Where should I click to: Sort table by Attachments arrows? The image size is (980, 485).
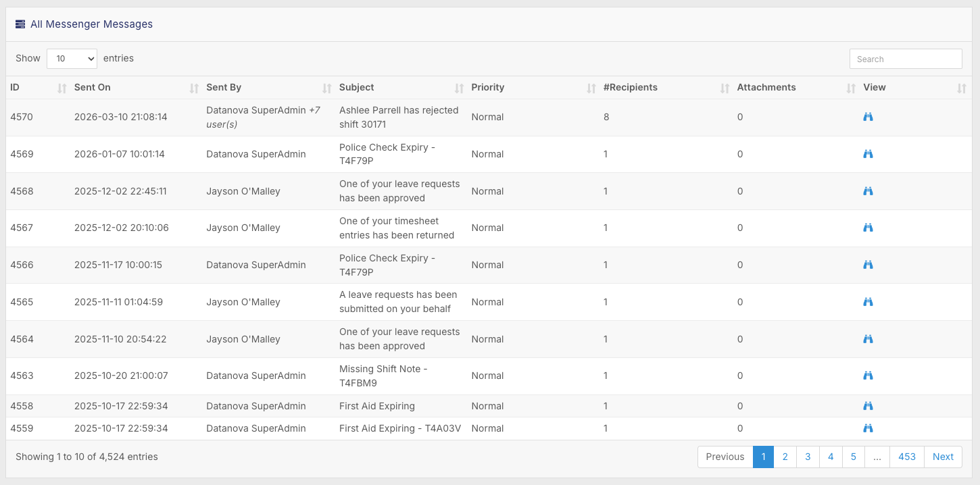(x=851, y=88)
